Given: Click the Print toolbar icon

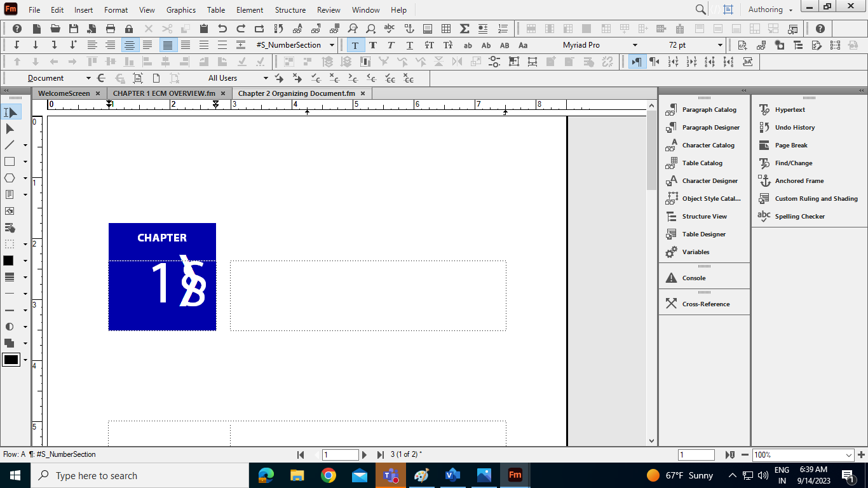Looking at the screenshot, I should (x=111, y=29).
